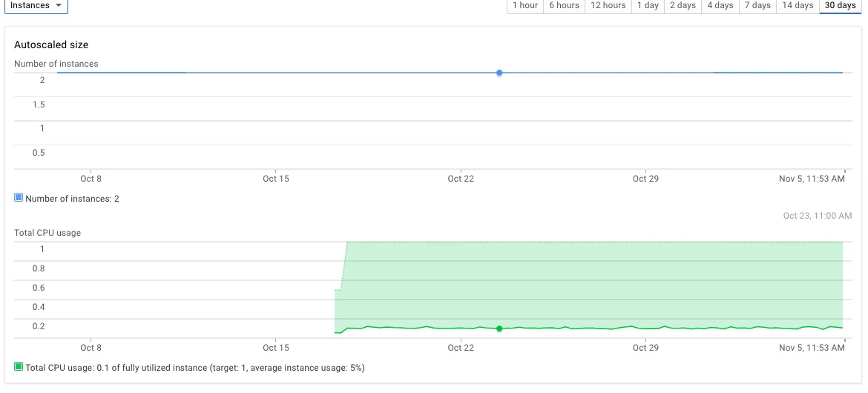
Task: Click the green data point on CPU line
Action: coord(499,328)
